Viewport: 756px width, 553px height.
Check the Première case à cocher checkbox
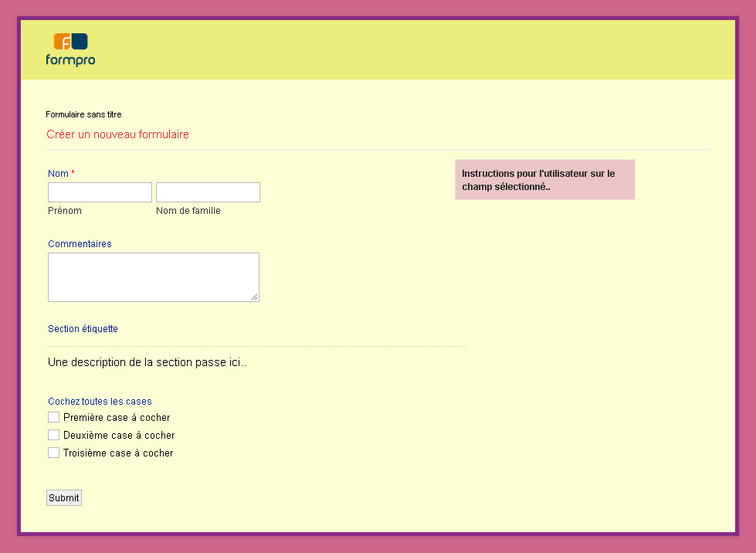pos(53,417)
